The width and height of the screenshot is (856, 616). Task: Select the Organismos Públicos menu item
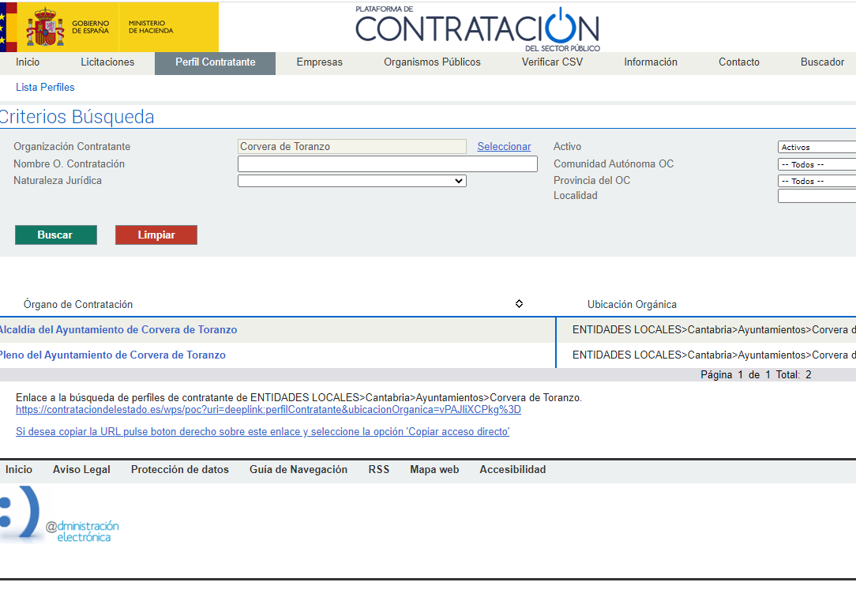[x=432, y=62]
